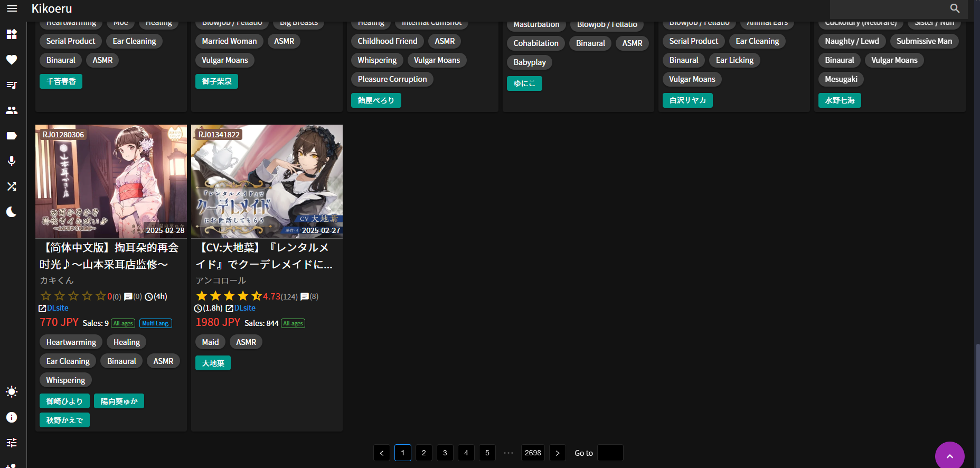Select voice actor 大地葉 chip
Screen dimensions: 980x468
(213, 363)
